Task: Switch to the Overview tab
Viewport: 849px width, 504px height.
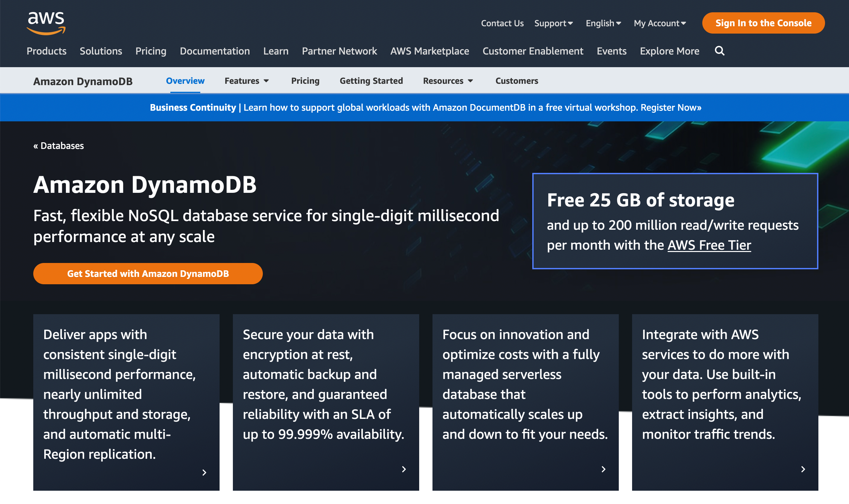Action: tap(185, 81)
